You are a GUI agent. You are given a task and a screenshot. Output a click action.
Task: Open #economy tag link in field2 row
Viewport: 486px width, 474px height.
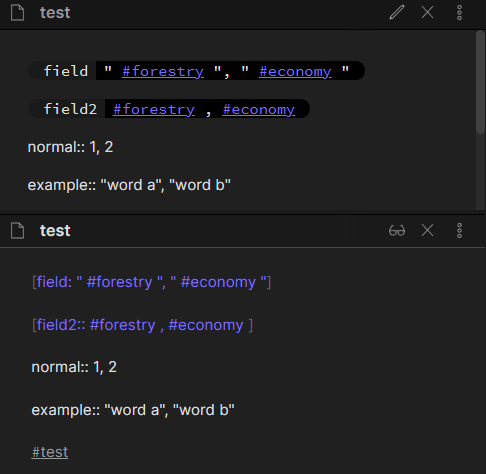(259, 109)
